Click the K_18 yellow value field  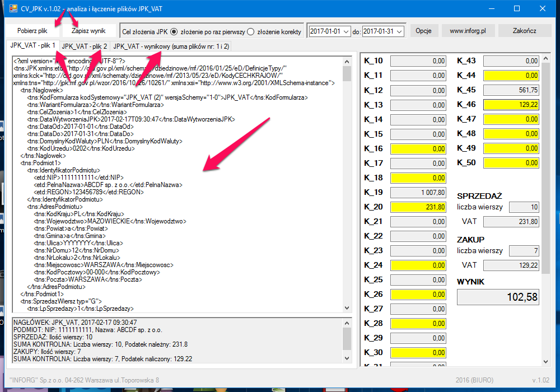tap(418, 178)
